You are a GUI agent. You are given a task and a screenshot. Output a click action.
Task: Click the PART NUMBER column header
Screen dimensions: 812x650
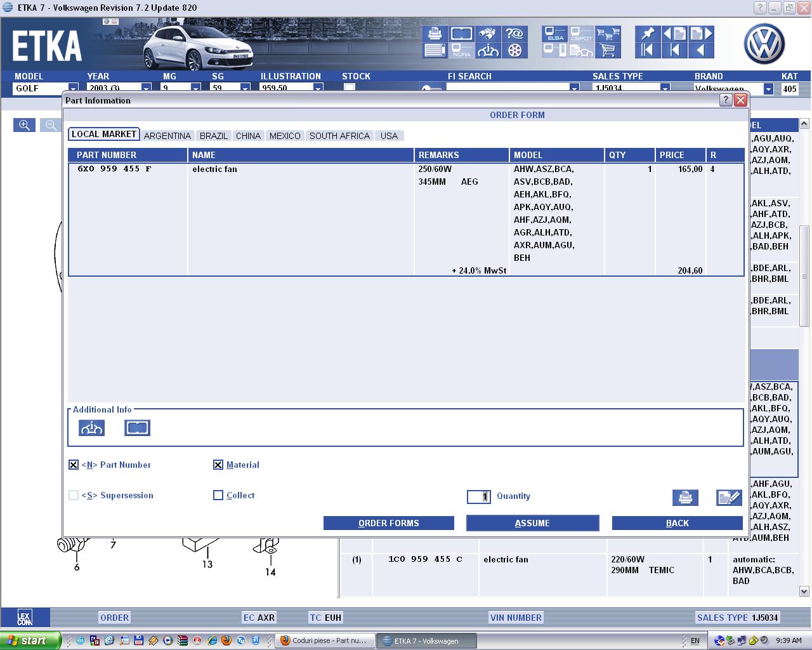(x=128, y=155)
